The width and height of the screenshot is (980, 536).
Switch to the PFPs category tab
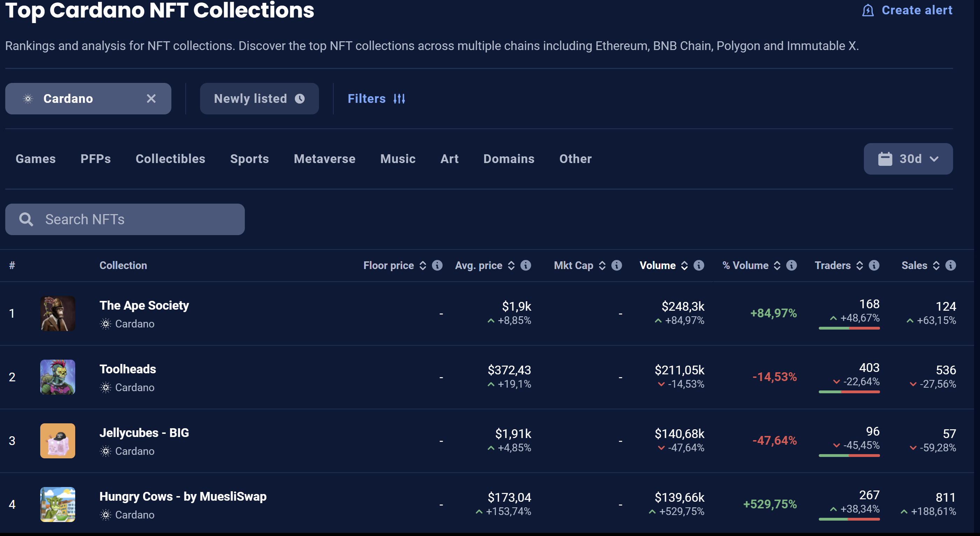click(x=95, y=159)
